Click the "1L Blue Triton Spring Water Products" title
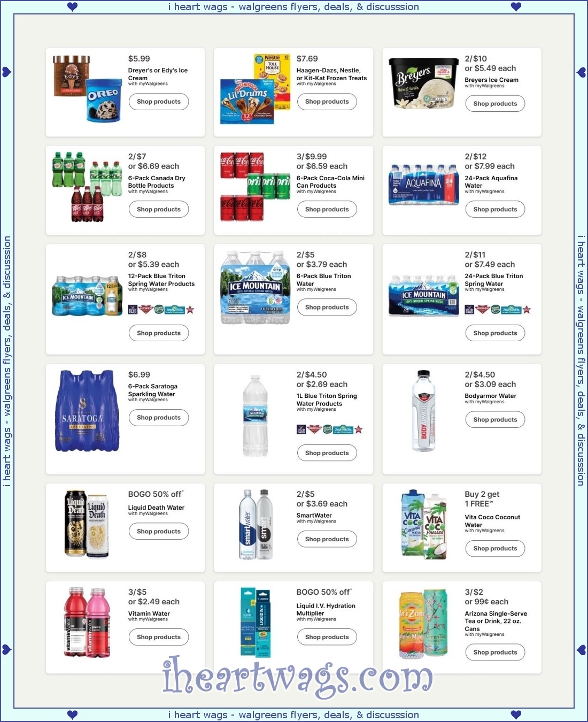 (327, 400)
